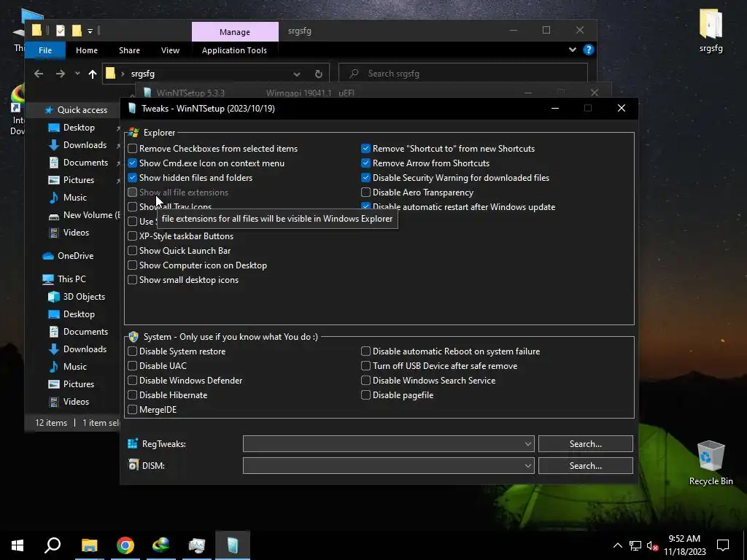
Task: Check XP-Style taskbar Buttons
Action: point(133,236)
